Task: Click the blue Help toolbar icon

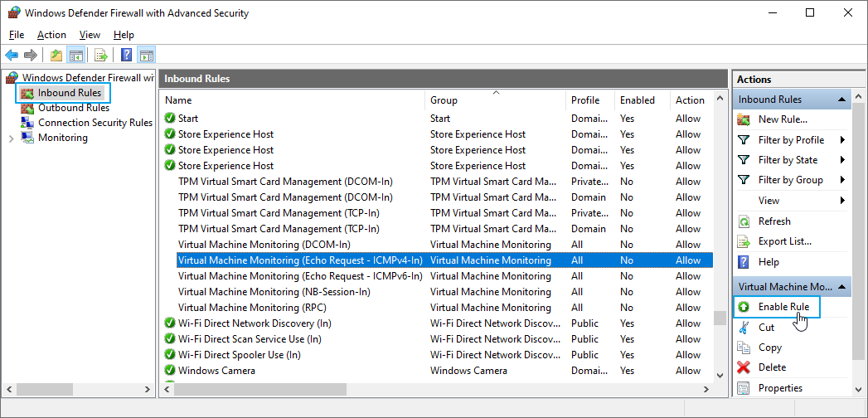Action: (x=127, y=55)
